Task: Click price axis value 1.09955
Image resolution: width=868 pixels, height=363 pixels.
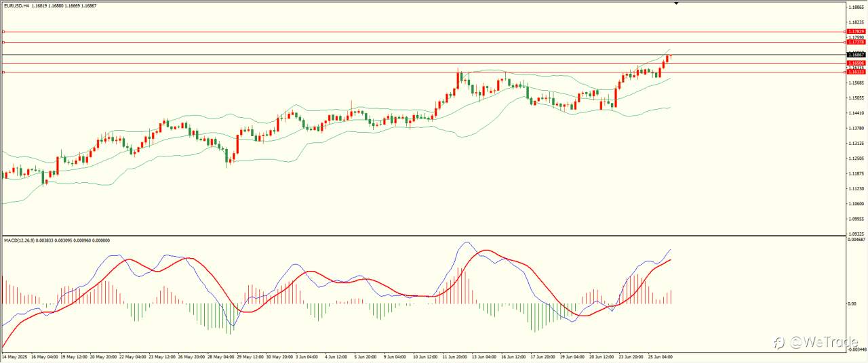Action: pyautogui.click(x=856, y=219)
